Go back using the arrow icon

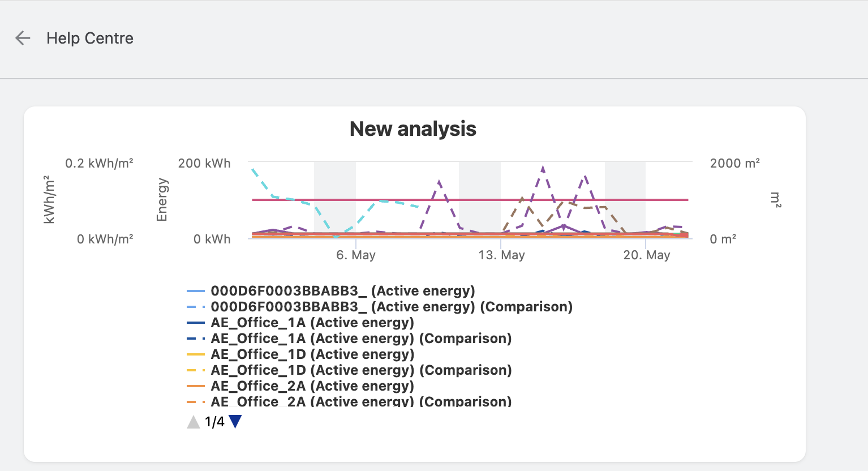pos(23,38)
